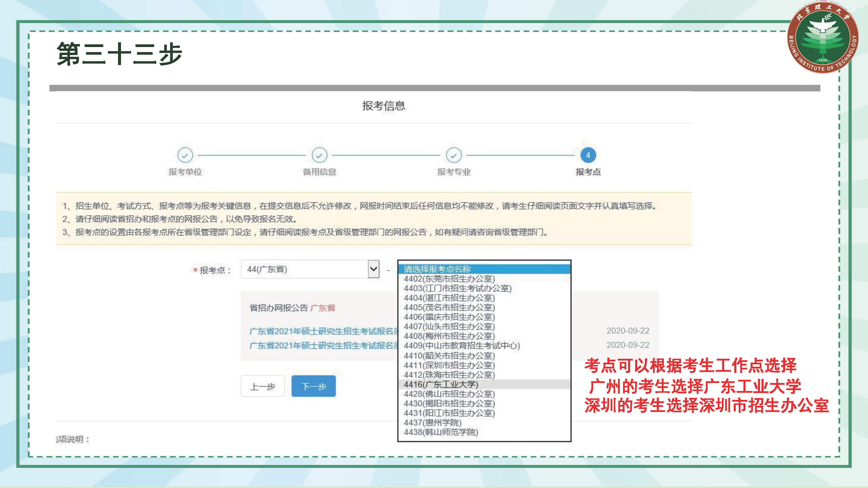The image size is (868, 488).
Task: Click the 上一步 button
Action: pyautogui.click(x=262, y=386)
